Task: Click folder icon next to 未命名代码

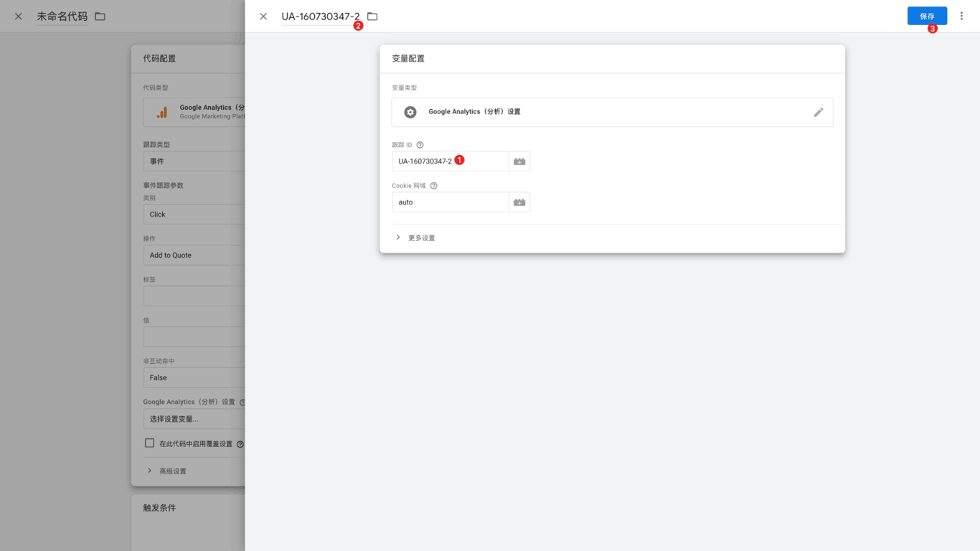Action: (x=100, y=17)
